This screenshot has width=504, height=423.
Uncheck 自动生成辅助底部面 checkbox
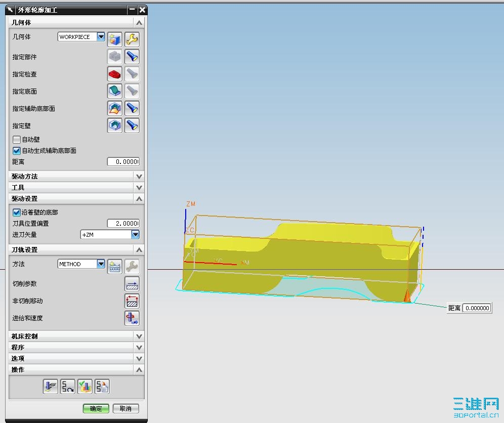[16, 151]
